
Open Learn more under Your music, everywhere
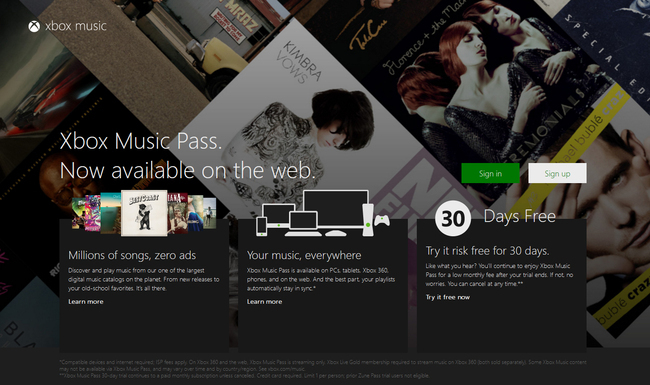click(264, 302)
